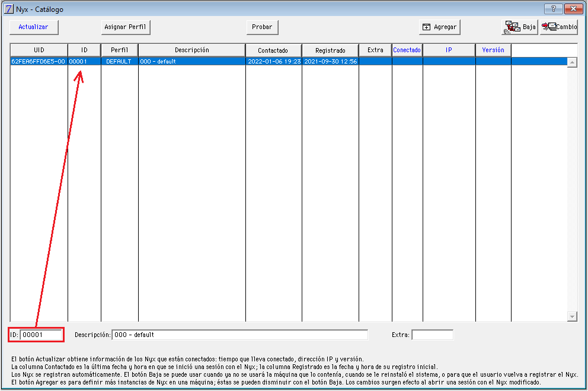Select UID cell 62FEA6FFD6E5-00
This screenshot has height=391, width=588.
pos(39,61)
